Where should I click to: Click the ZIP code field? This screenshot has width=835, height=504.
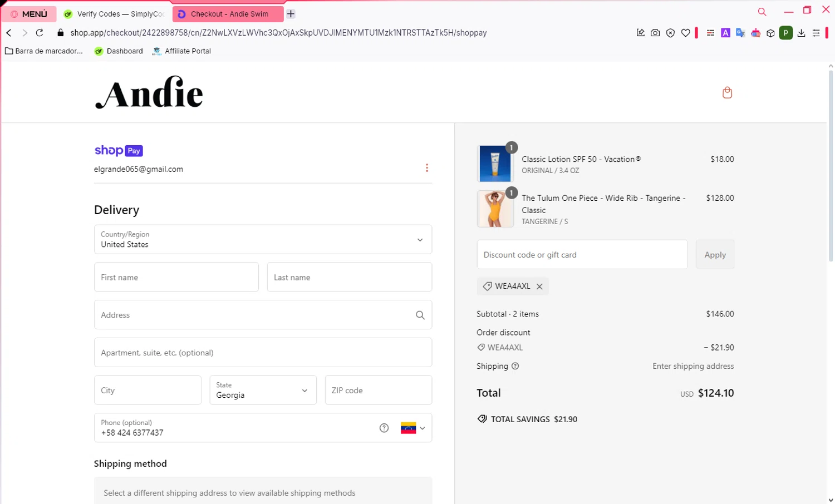(x=379, y=390)
